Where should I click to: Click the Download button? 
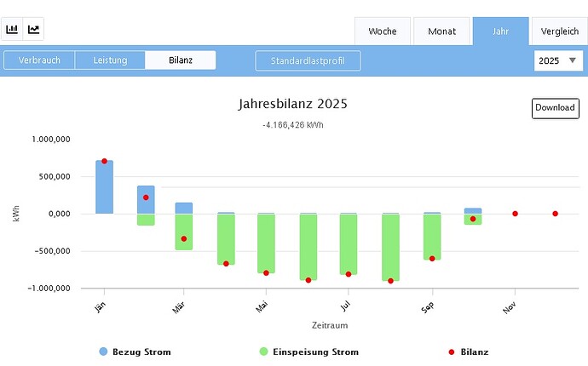555,108
